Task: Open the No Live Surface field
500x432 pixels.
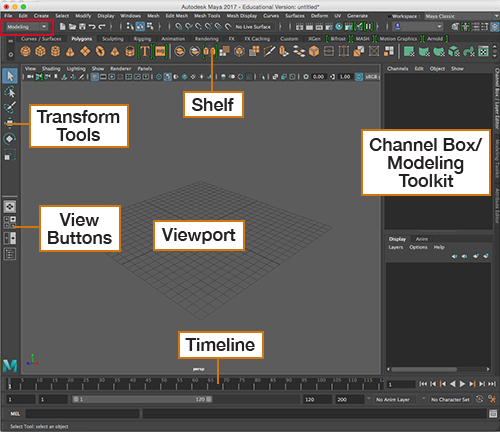Action: pyautogui.click(x=253, y=27)
